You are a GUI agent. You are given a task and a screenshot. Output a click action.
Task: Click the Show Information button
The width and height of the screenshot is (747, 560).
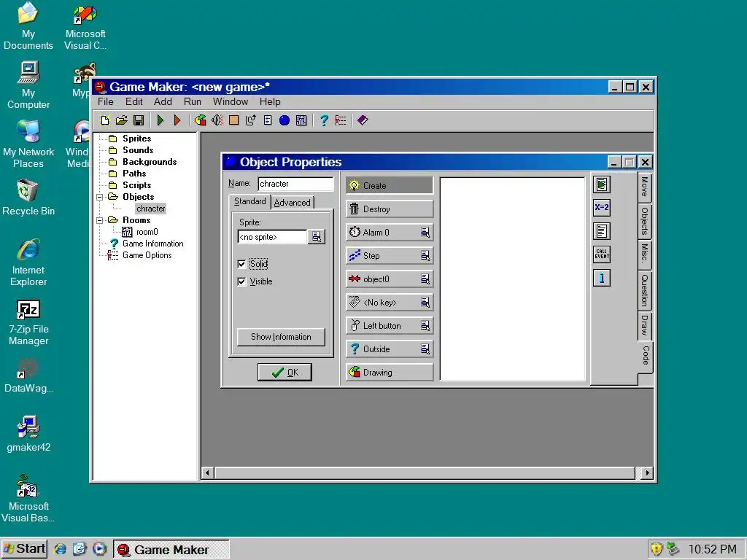[x=281, y=337]
